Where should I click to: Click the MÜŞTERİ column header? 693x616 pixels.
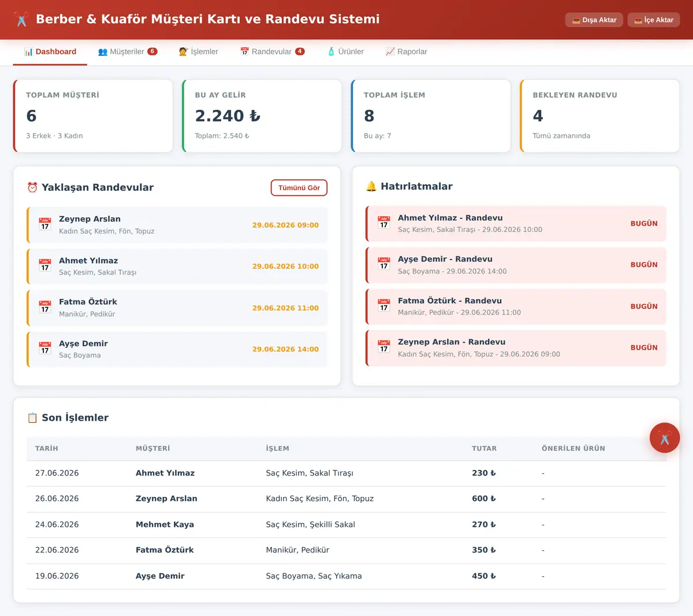(x=153, y=448)
